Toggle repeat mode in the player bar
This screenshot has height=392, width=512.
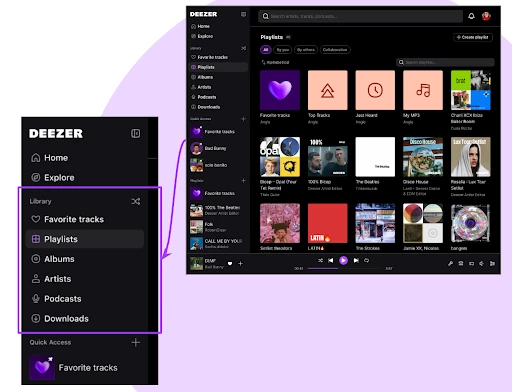tap(366, 260)
